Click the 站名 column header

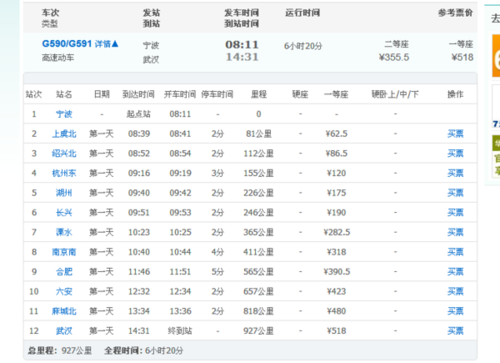point(64,94)
